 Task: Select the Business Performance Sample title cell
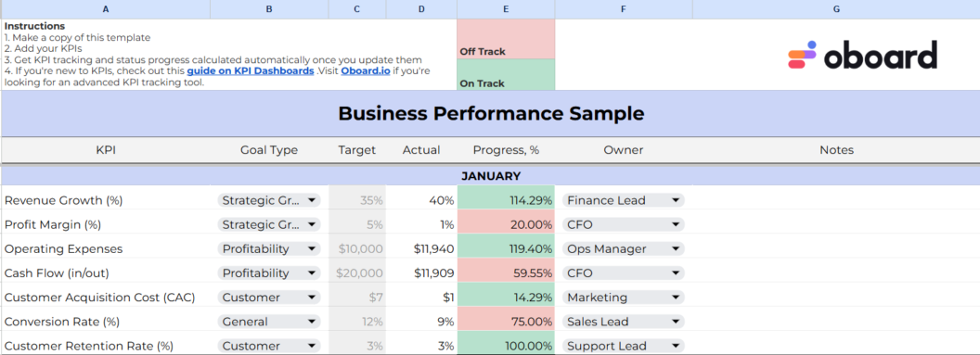click(x=490, y=114)
